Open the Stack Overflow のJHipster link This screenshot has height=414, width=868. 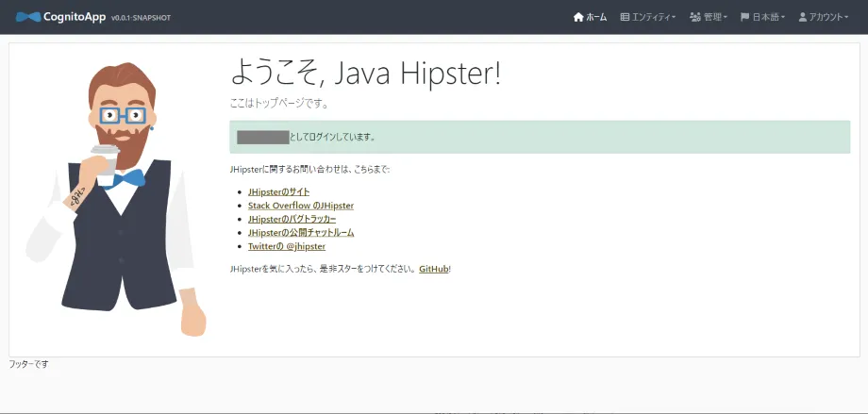pyautogui.click(x=301, y=206)
